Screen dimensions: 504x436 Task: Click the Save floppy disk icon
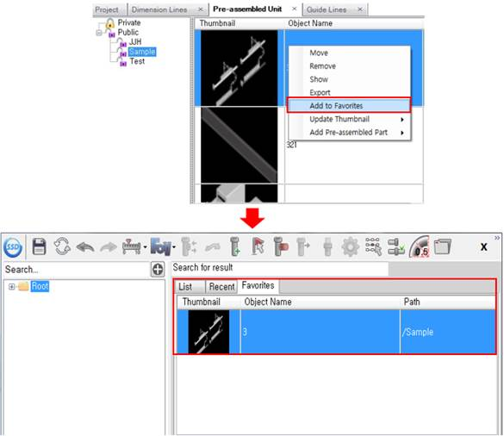(x=40, y=247)
